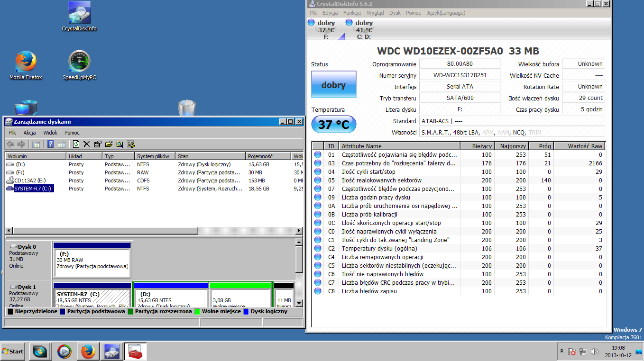
Task: Refresh disk list with the green arrows icon
Action: [x=76, y=144]
